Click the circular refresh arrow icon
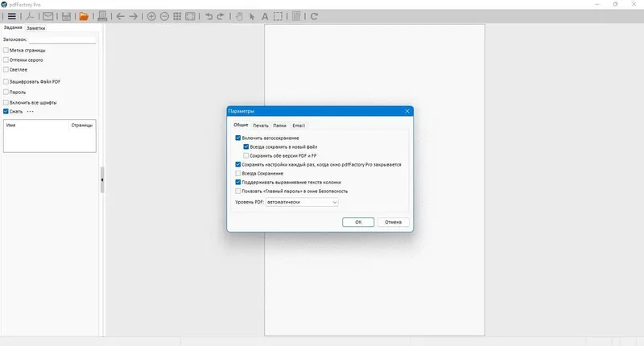The width and height of the screenshot is (644, 346). pos(314,16)
